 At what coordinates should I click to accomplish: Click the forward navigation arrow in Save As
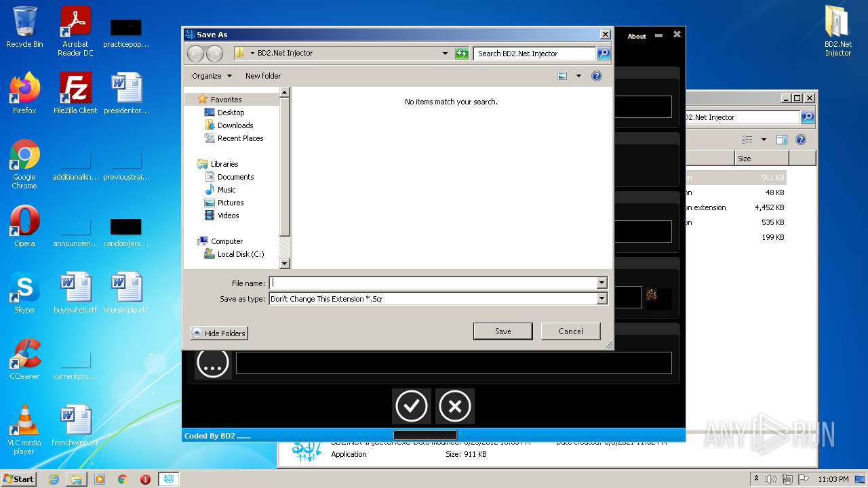[214, 54]
